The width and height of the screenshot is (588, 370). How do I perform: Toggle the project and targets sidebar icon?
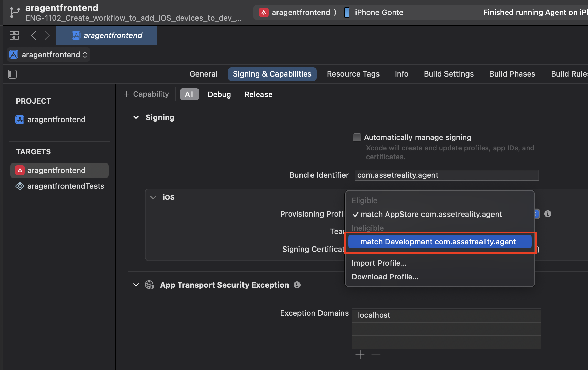click(12, 74)
